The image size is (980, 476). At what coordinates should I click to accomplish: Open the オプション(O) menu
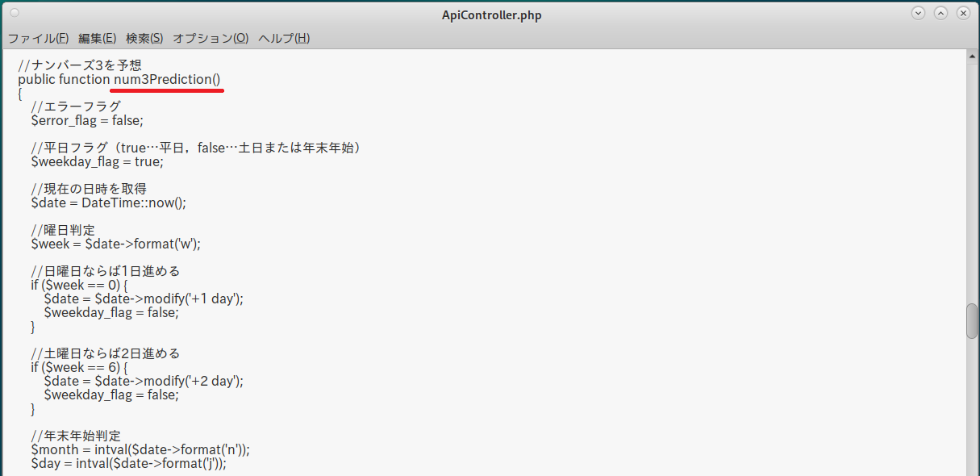(211, 38)
